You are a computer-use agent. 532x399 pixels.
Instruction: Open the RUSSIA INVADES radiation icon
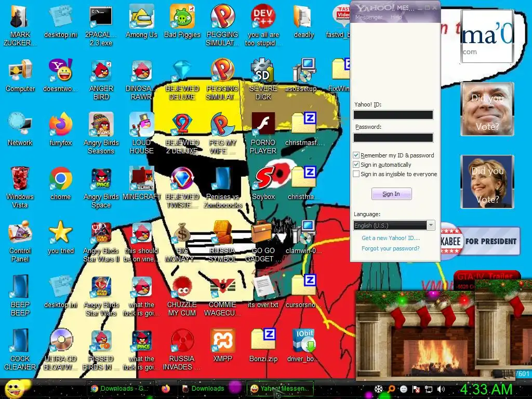[x=182, y=350]
